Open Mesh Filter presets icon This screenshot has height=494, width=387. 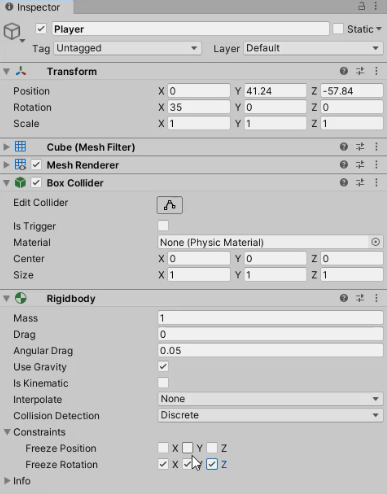pyautogui.click(x=360, y=147)
